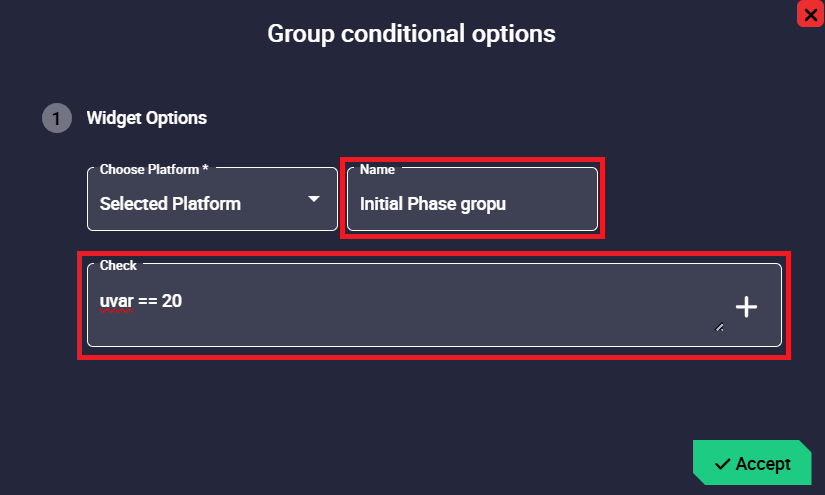The image size is (825, 495).
Task: Open the Selected Platform combo box
Action: pyautogui.click(x=212, y=204)
